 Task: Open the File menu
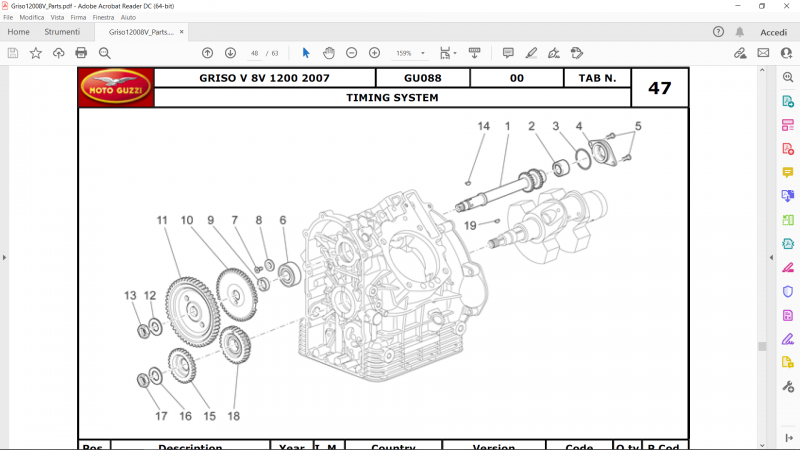(x=8, y=17)
